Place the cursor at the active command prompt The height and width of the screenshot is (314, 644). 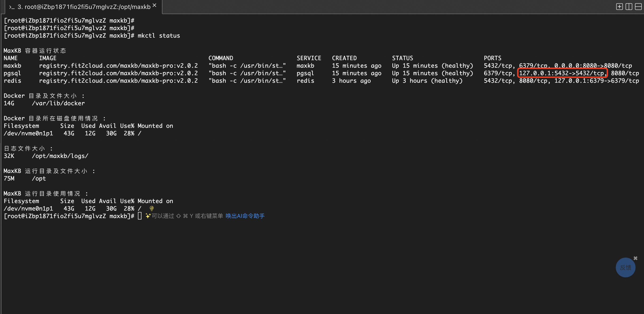(x=140, y=216)
